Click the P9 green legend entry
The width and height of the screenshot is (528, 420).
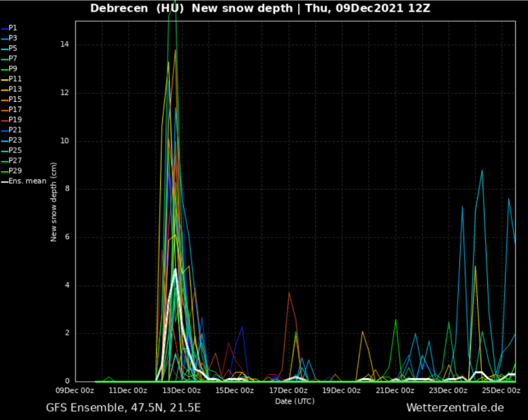13,68
